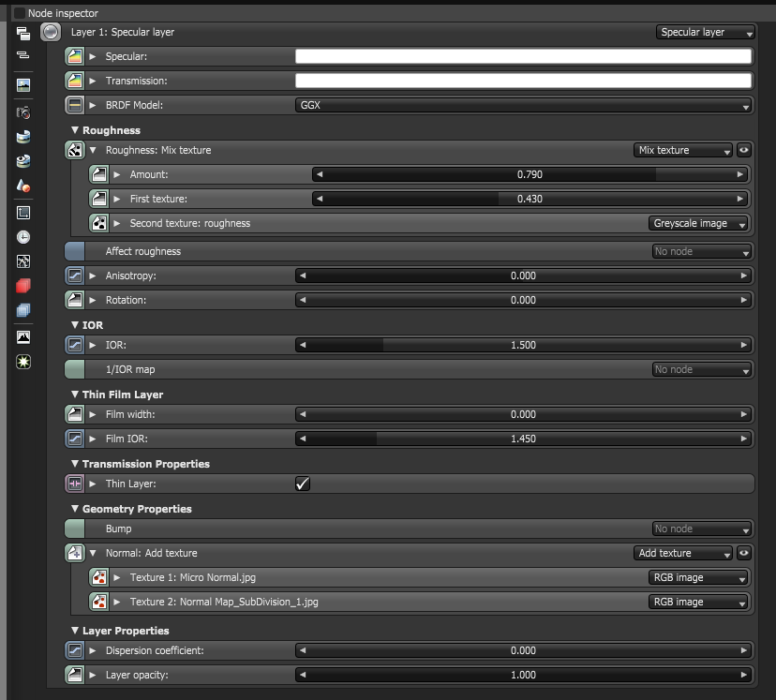
Task: Open the imager histogram icon
Action: pos(23,337)
